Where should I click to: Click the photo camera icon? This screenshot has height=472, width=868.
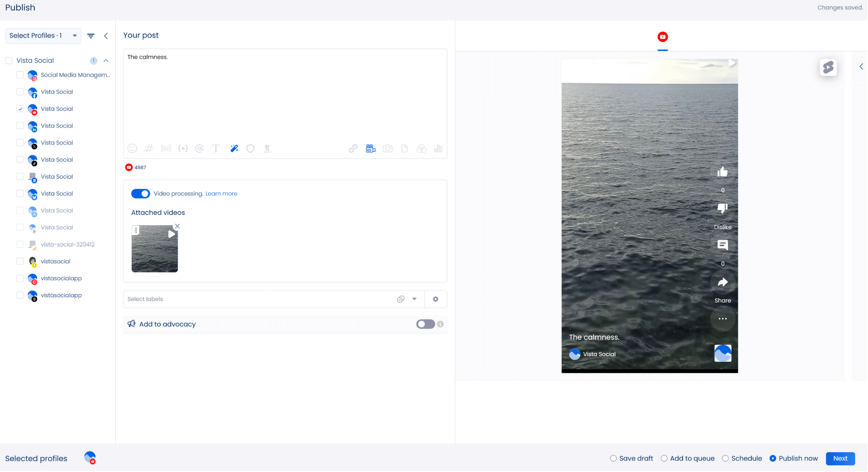click(388, 149)
